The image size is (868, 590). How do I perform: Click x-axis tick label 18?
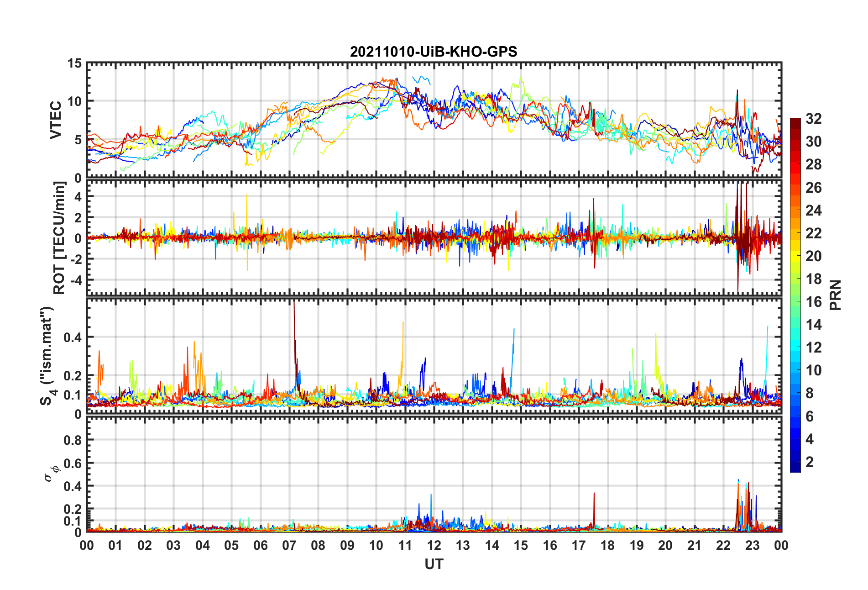(x=607, y=545)
